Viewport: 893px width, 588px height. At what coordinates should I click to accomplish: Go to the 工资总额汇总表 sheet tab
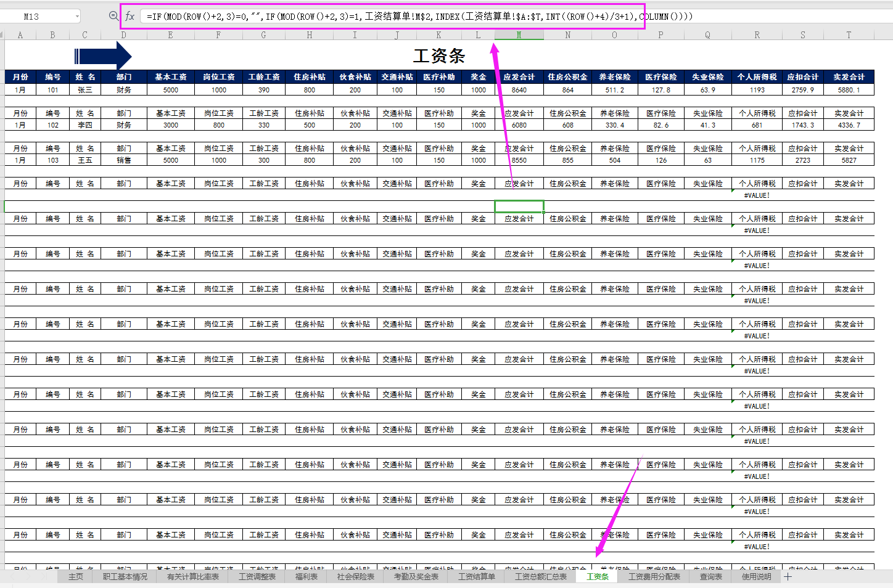coord(541,577)
